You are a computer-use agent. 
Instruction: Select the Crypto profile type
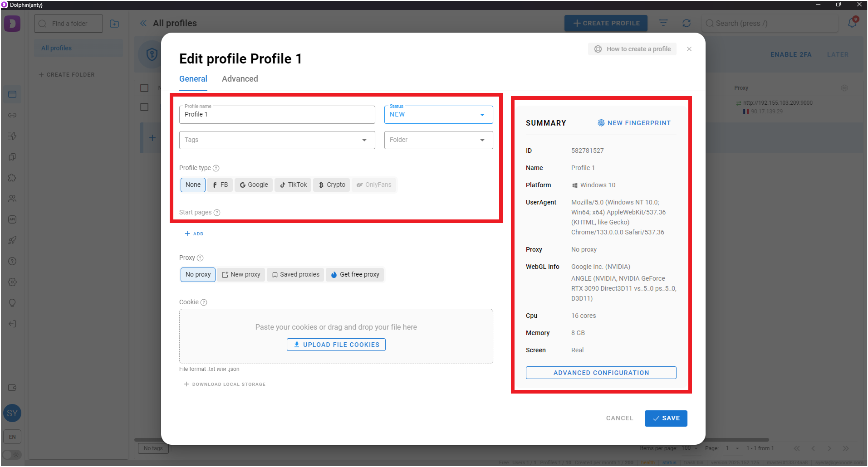[x=331, y=185]
